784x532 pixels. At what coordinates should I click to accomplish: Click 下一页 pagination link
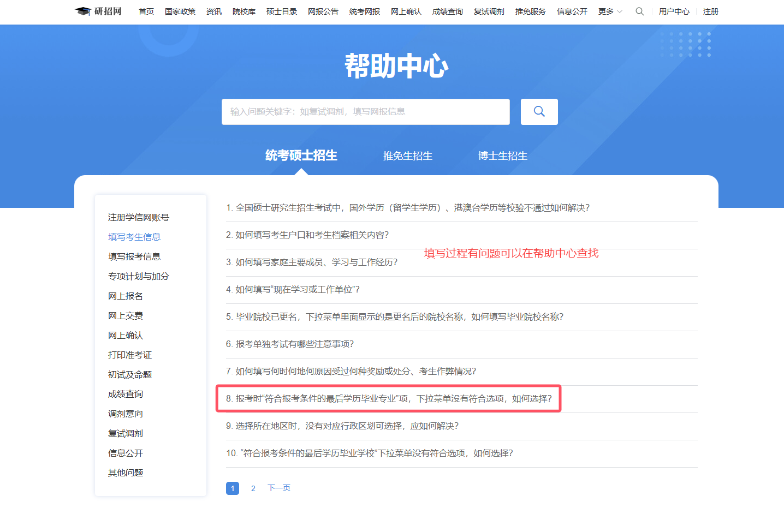(278, 488)
